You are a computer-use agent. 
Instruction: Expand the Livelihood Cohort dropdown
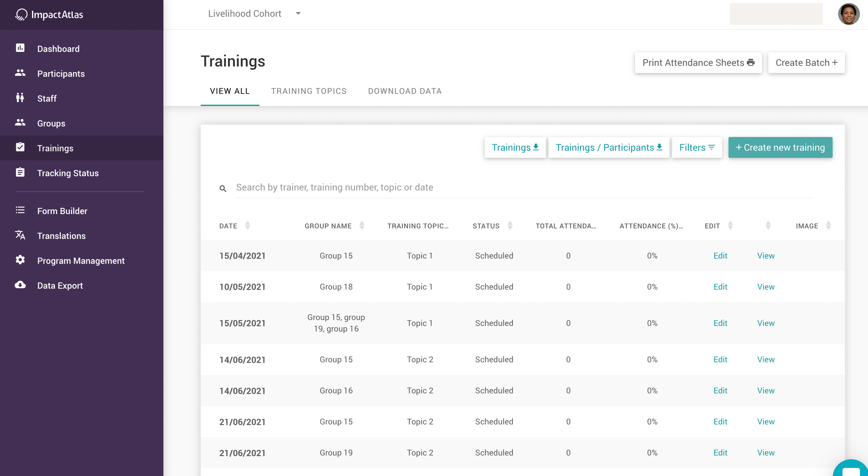coord(298,13)
